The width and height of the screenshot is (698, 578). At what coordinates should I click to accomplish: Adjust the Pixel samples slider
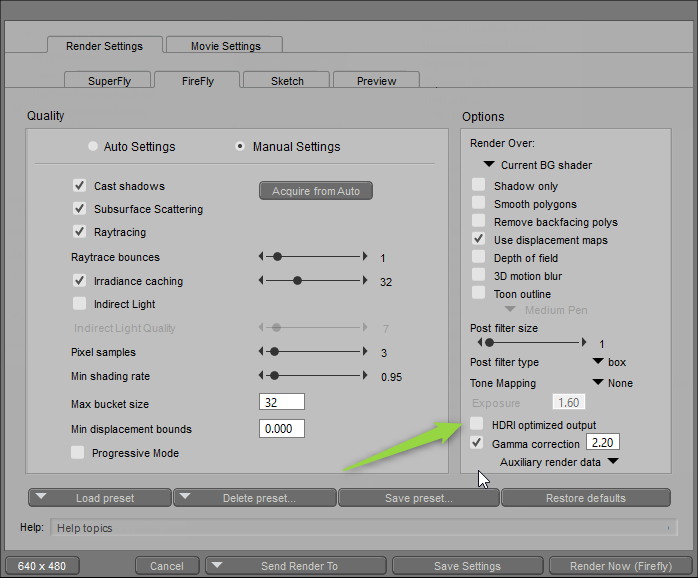point(275,352)
